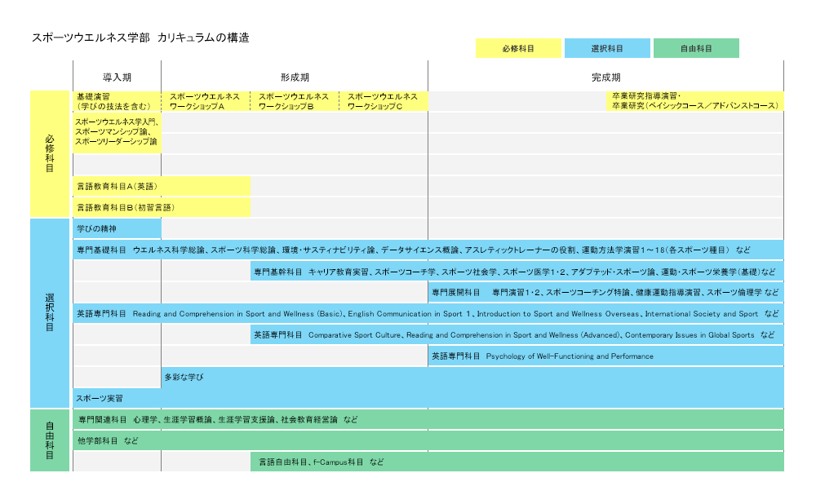Click 英語専門科目 row with Psychology of Well-Functioning
The image size is (816, 504).
click(606, 356)
